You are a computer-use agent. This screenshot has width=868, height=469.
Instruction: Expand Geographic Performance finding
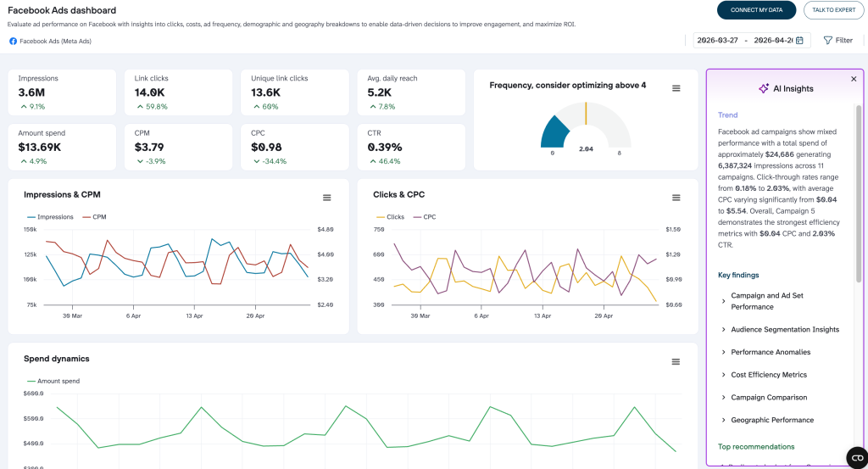[771, 420]
